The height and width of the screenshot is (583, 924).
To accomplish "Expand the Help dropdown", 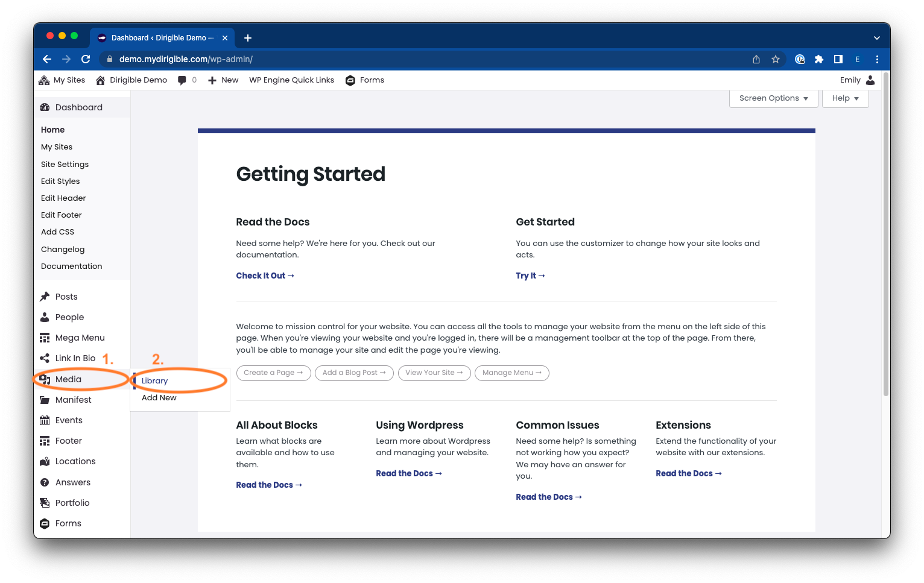I will [x=845, y=98].
